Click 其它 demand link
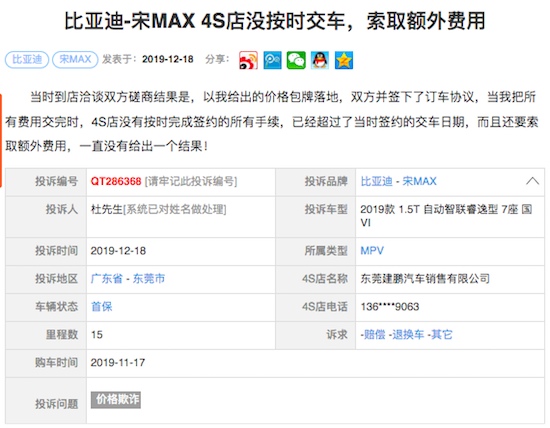 pos(442,335)
